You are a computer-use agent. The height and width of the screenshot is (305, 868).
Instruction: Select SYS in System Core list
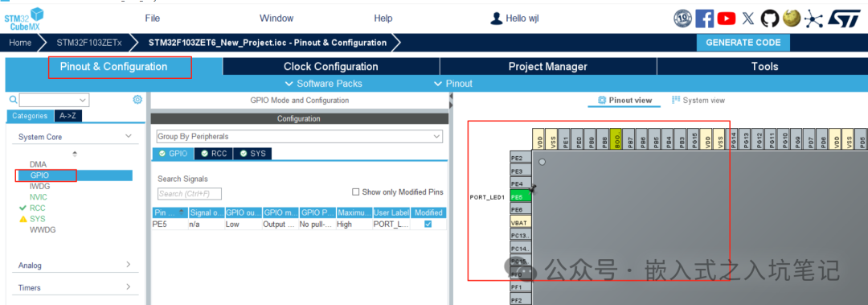coord(37,219)
